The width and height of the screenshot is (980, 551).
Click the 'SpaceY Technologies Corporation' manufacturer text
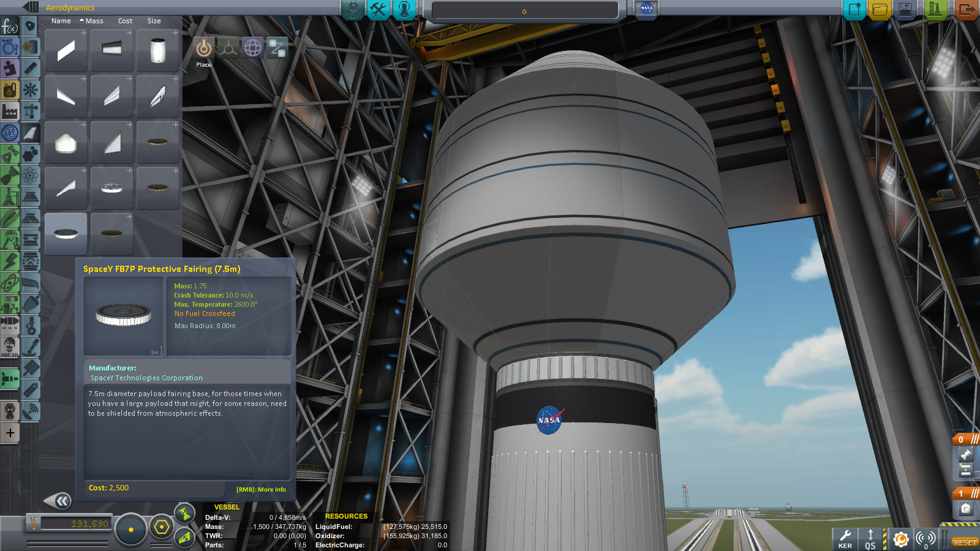pyautogui.click(x=146, y=378)
